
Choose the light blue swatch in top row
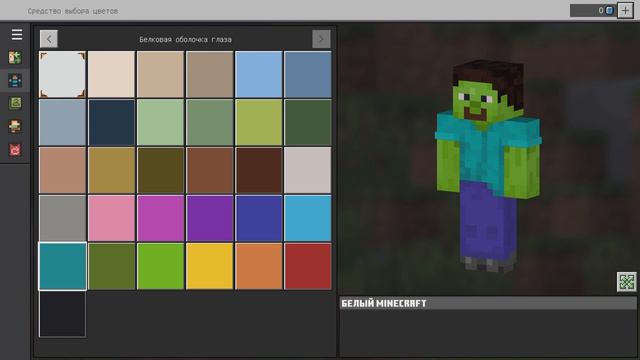pyautogui.click(x=259, y=74)
